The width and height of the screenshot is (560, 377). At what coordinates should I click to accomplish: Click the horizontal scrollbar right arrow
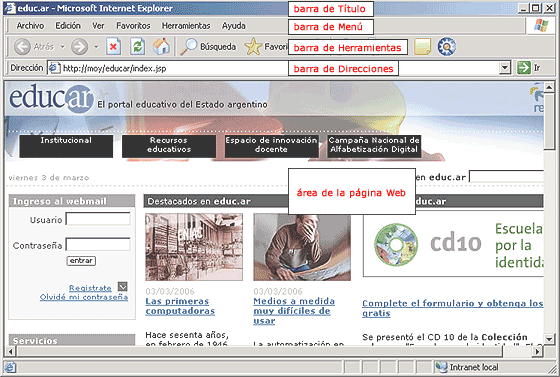pyautogui.click(x=537, y=351)
